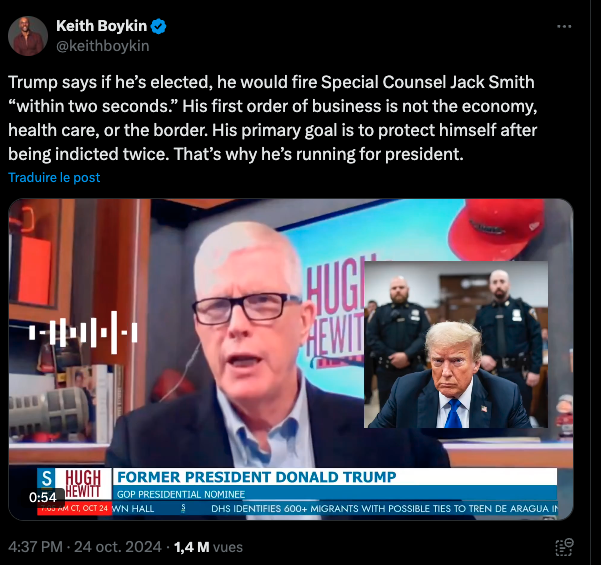Click the Hugh Hewitt logo in lower third
Image resolution: width=601 pixels, height=565 pixels.
click(x=83, y=485)
